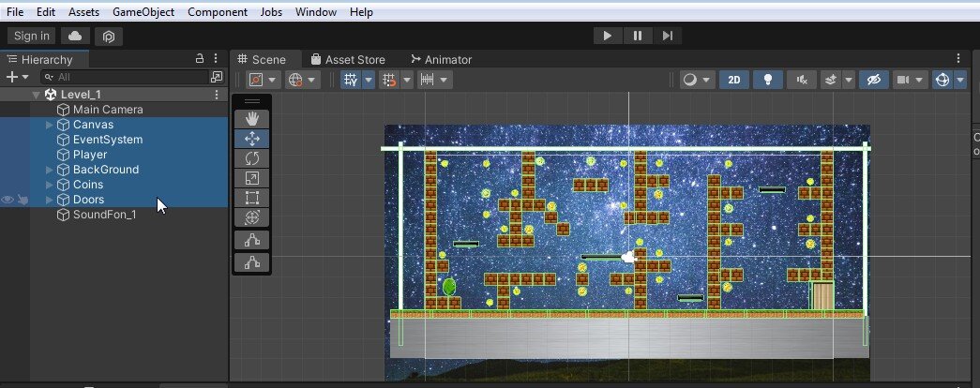Open the effects dropdown arrow
Screen dimensions: 980x388
(848, 80)
